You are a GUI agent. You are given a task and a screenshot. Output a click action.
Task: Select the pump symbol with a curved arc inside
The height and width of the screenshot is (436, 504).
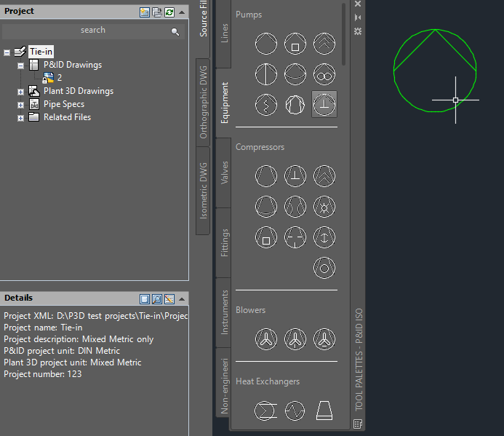click(x=295, y=74)
